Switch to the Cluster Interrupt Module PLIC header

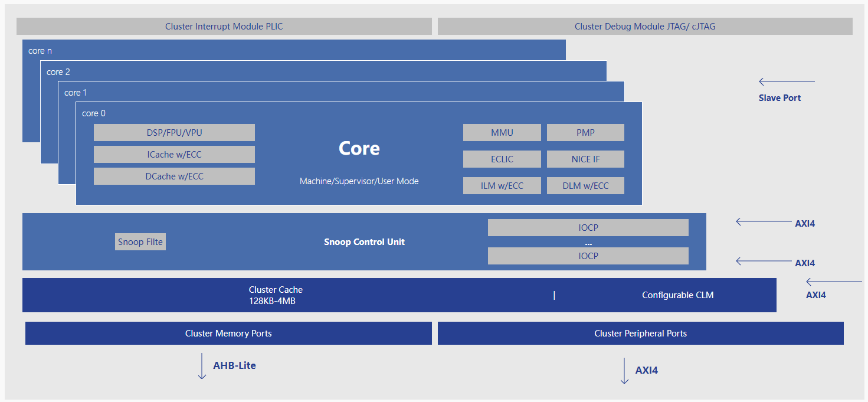pyautogui.click(x=224, y=26)
